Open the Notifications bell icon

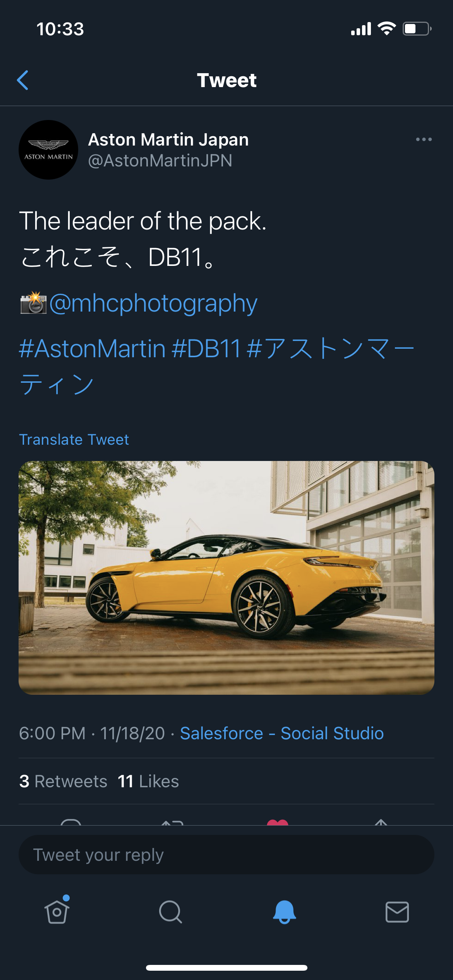(285, 912)
